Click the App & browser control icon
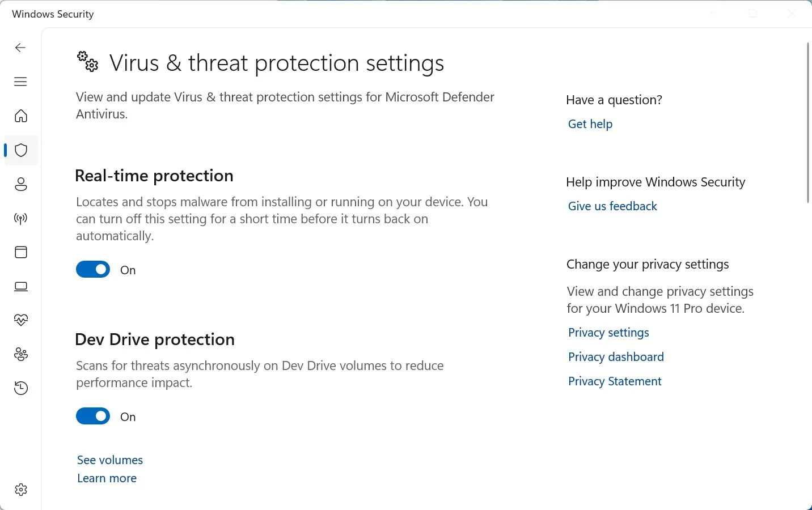This screenshot has width=812, height=510. 21,252
